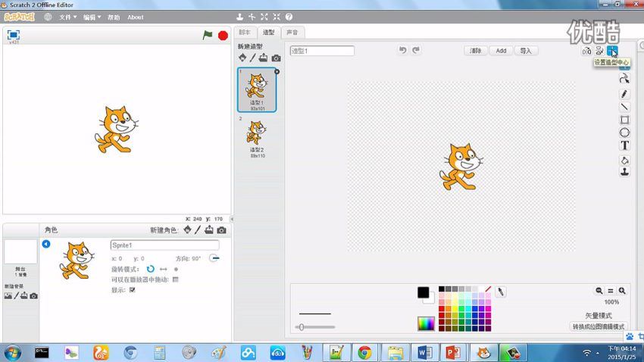Click convert to bitmap mode button
This screenshot has width=644, height=362.
[x=599, y=326]
